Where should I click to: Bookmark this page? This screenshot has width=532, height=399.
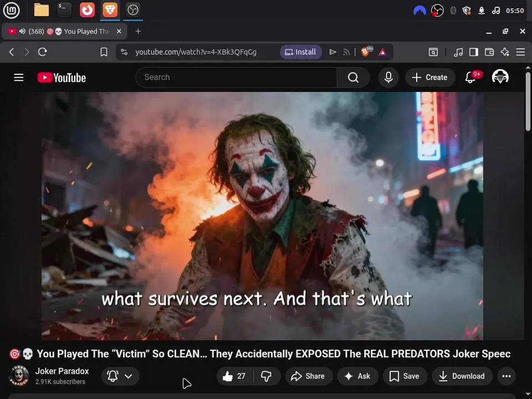[x=104, y=52]
